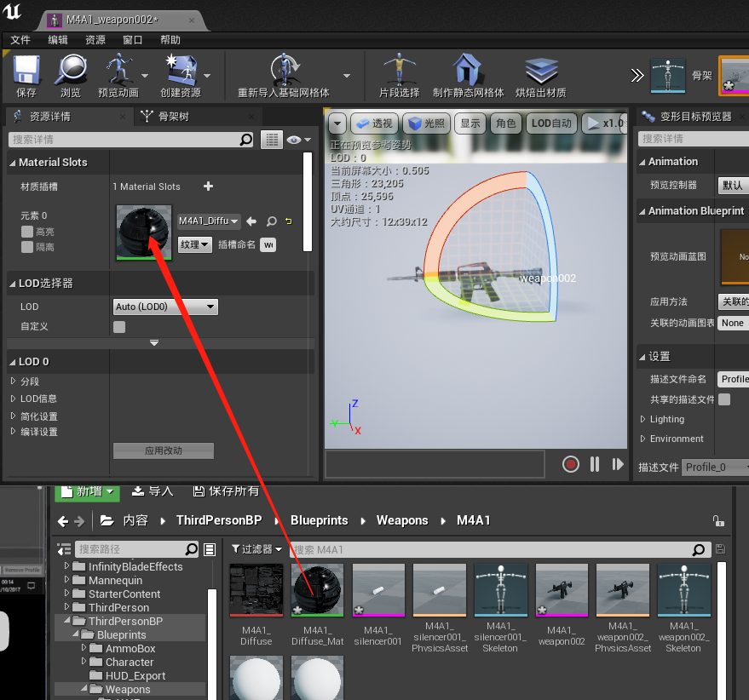The height and width of the screenshot is (700, 749).
Task: Go back in content browser history
Action: 63,521
